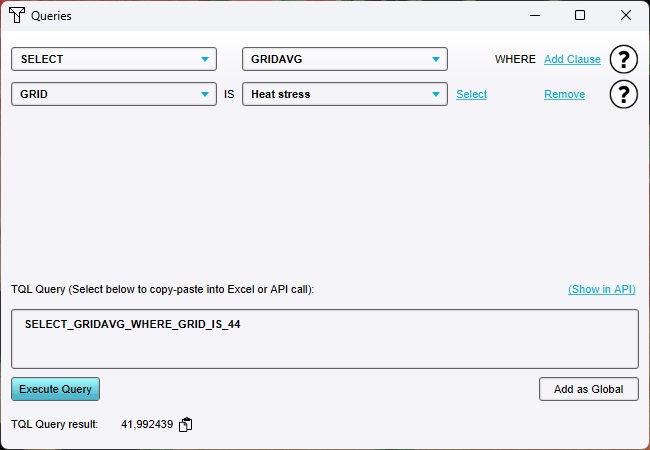Open help for the GRID clause row
The width and height of the screenshot is (650, 450).
[x=623, y=94]
